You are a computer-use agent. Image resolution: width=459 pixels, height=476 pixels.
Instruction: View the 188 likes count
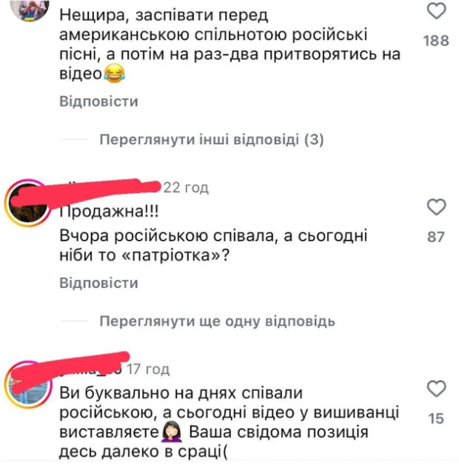(x=436, y=41)
